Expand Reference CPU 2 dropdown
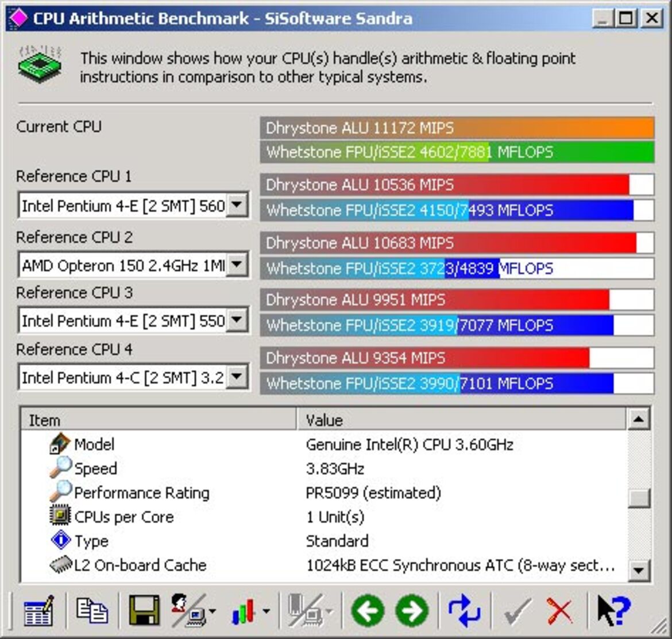672x639 pixels. [237, 264]
